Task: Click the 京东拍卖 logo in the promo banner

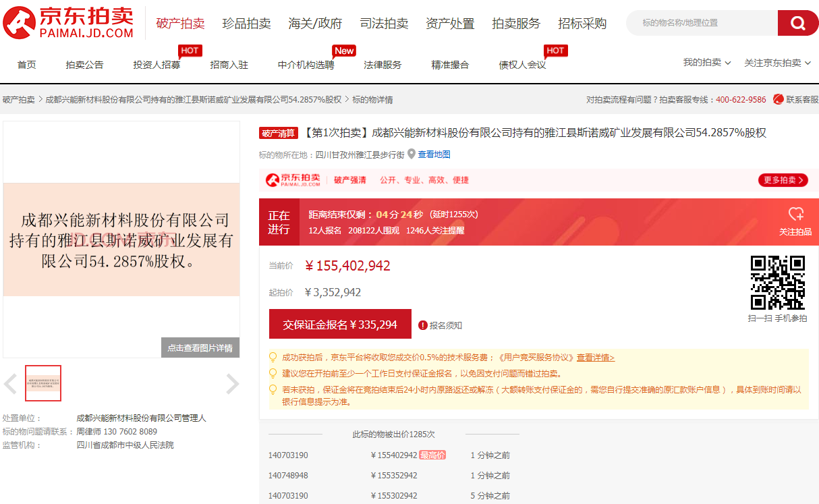Action: coord(291,180)
